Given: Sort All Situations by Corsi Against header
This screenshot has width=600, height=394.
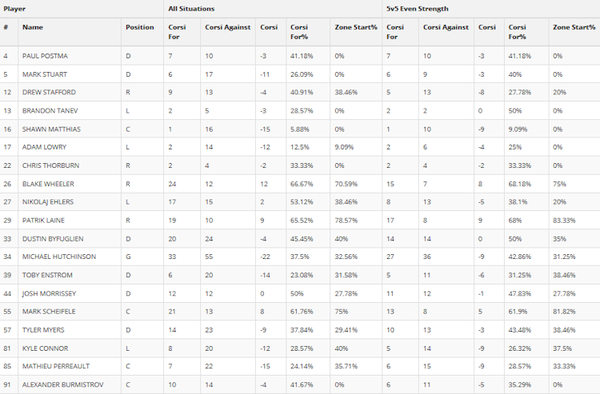Looking at the screenshot, I should [228, 27].
